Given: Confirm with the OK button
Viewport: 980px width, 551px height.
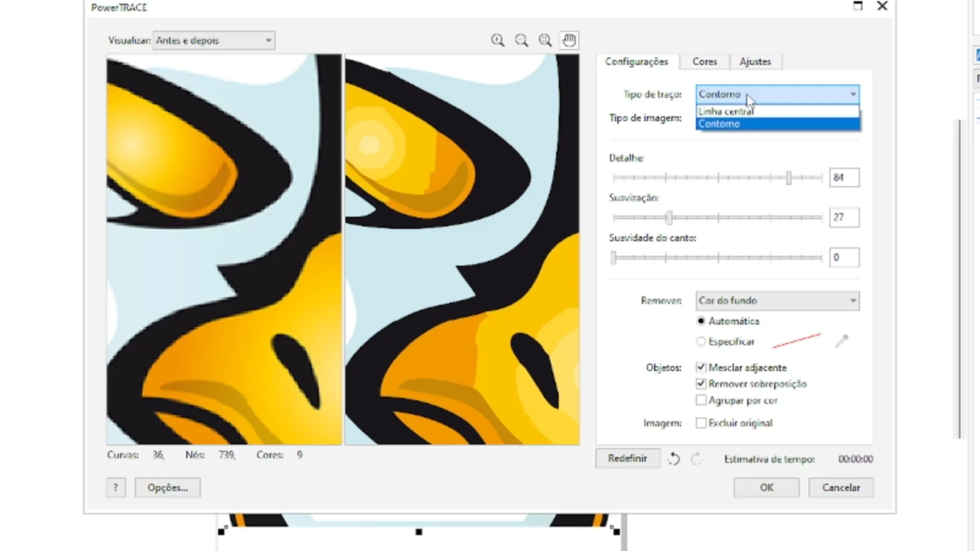Looking at the screenshot, I should (x=766, y=488).
